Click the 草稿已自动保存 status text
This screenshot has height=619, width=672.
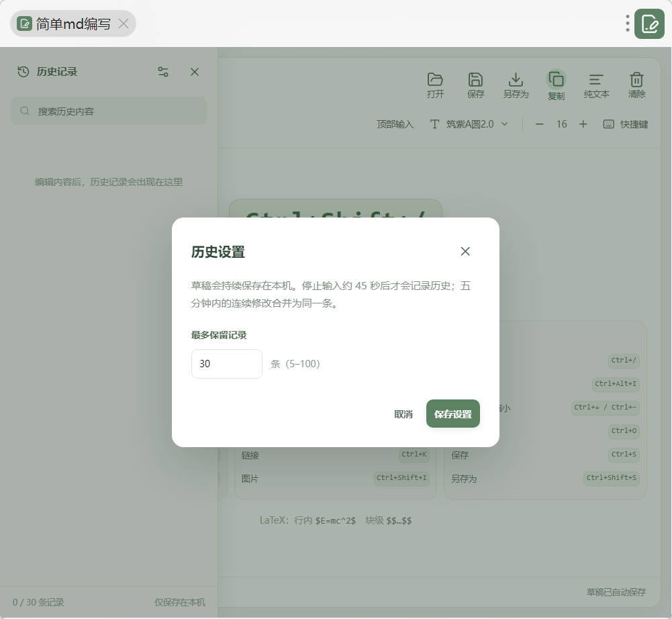point(616,592)
